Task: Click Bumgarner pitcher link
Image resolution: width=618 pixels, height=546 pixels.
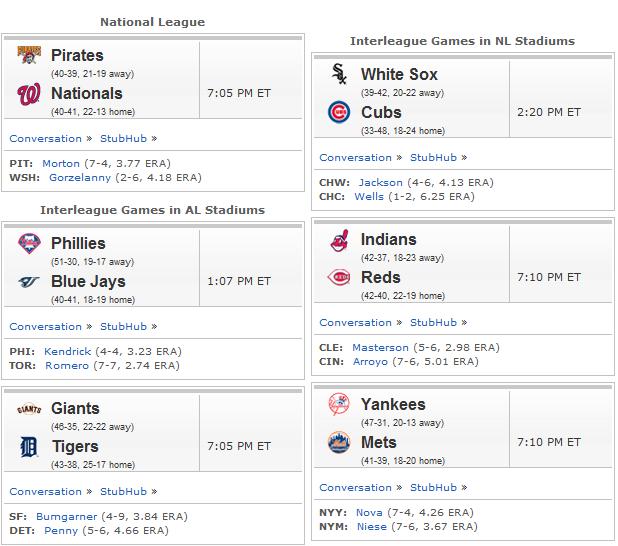Action: pos(66,517)
